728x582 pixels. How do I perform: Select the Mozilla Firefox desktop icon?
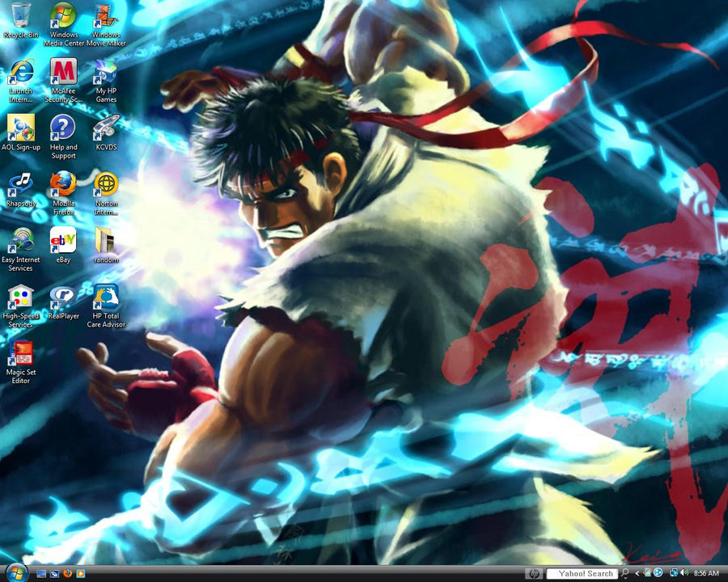[x=64, y=193]
